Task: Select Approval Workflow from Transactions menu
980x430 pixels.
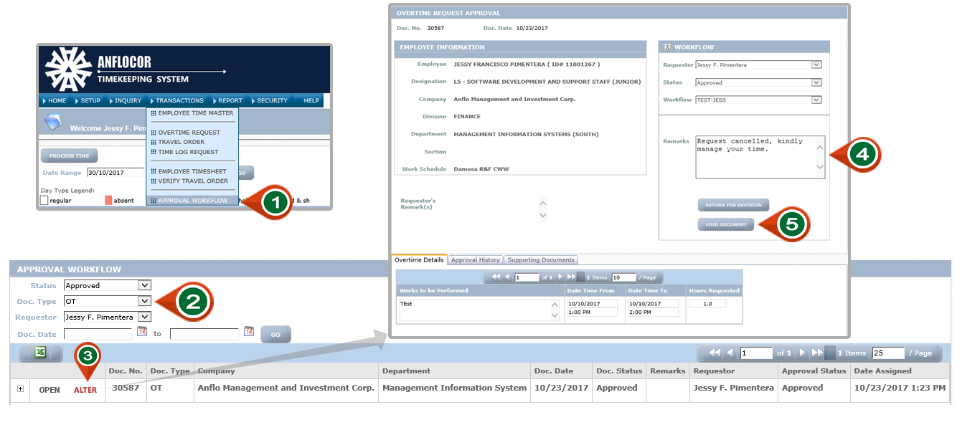Action: pyautogui.click(x=193, y=201)
